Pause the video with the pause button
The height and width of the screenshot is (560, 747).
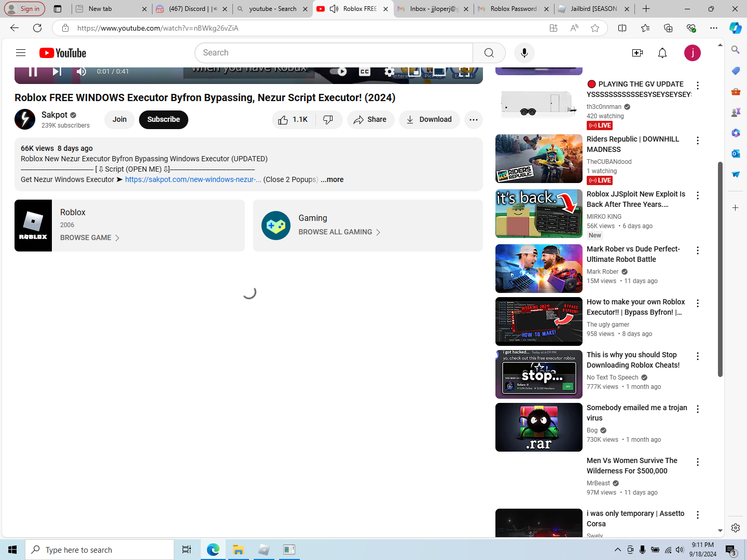click(33, 72)
